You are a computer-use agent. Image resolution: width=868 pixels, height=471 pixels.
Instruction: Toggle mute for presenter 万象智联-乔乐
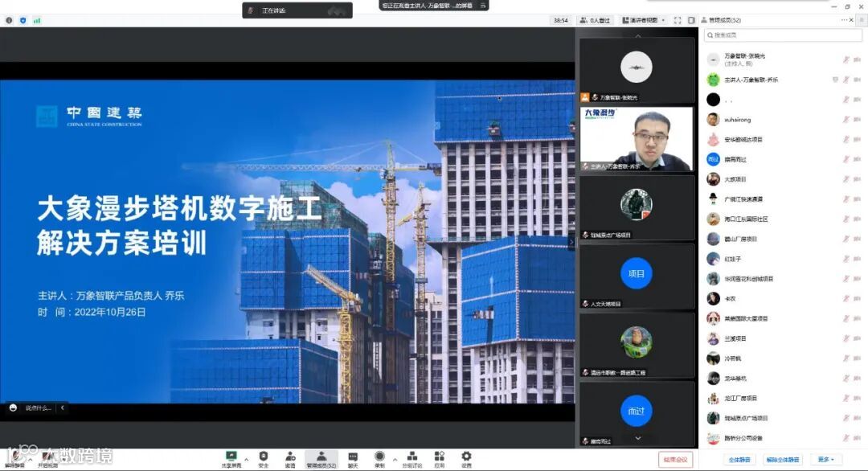(x=845, y=80)
